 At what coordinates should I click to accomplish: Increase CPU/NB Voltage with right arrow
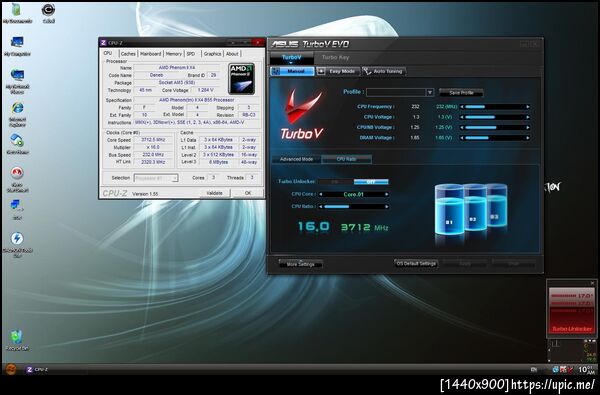(x=528, y=127)
